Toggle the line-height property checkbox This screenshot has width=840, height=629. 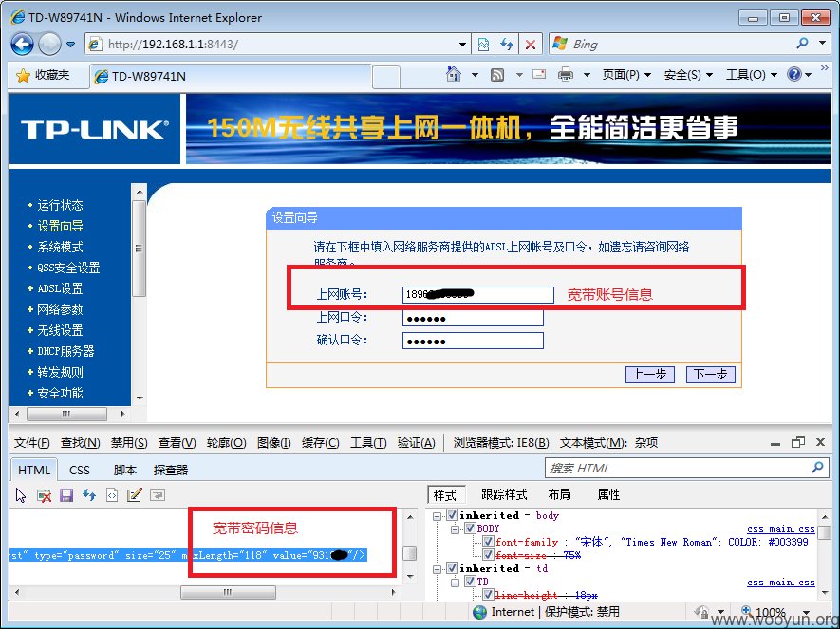click(x=488, y=594)
